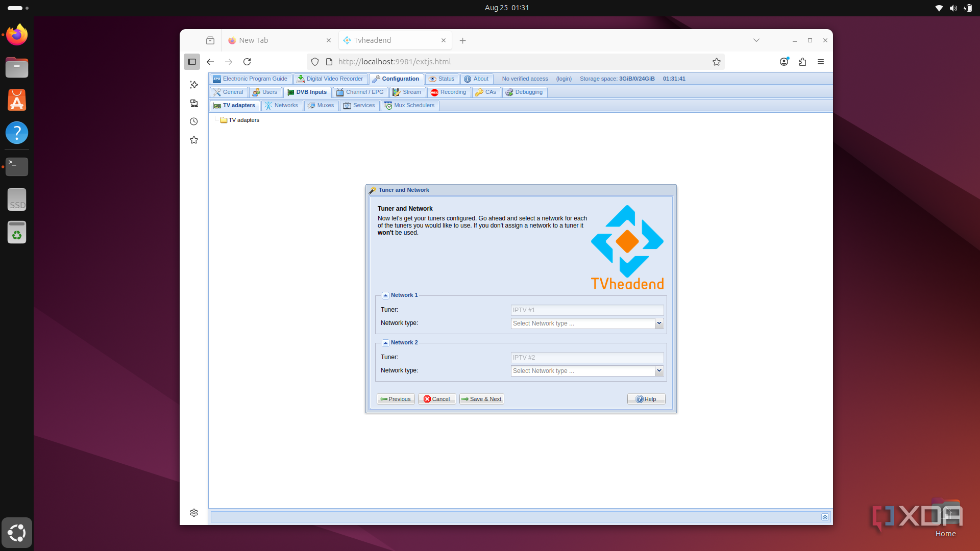Switch to the New Tab browser tab
This screenshot has width=980, height=551.
coord(280,40)
